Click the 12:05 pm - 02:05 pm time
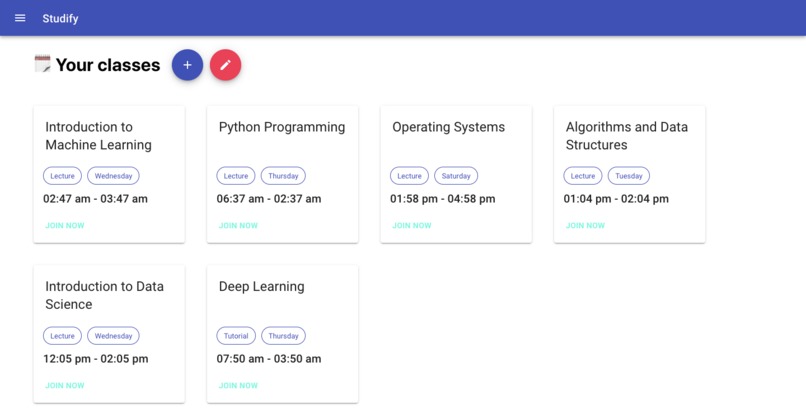This screenshot has width=806, height=414. 96,359
